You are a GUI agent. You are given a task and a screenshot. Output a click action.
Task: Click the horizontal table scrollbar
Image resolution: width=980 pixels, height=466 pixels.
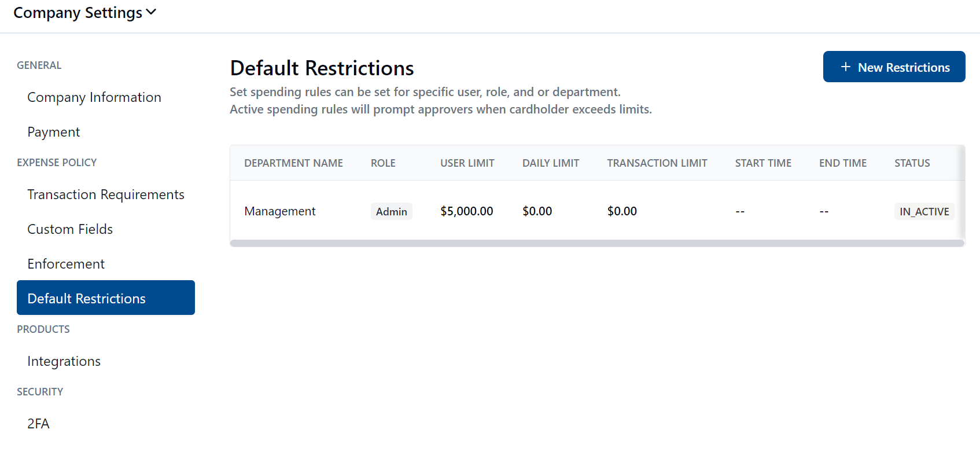click(596, 243)
